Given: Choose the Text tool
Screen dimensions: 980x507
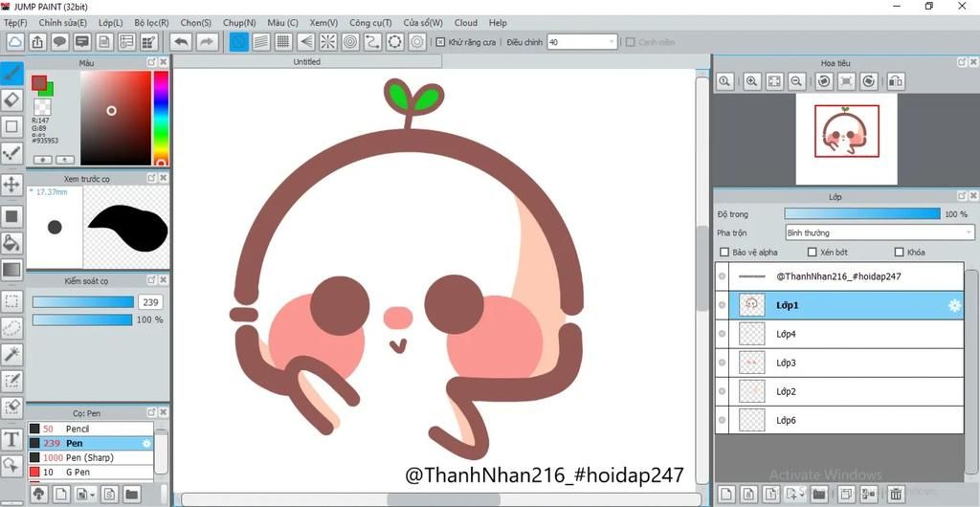Looking at the screenshot, I should point(11,439).
